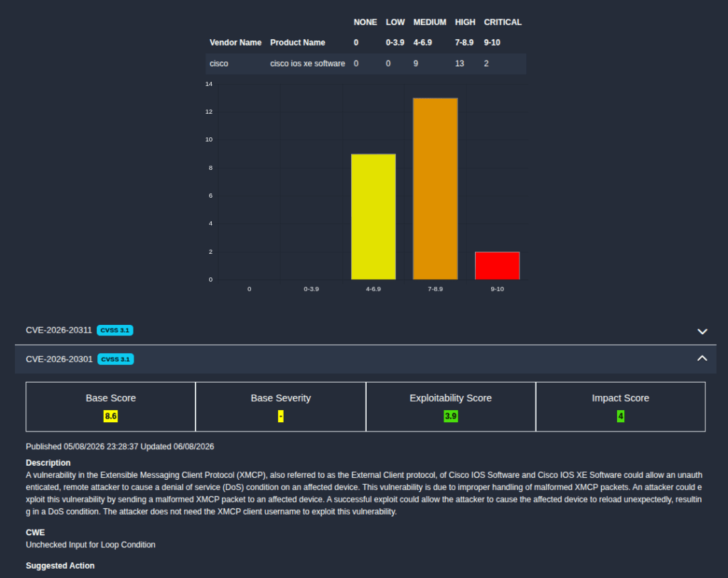Expand the CVE-2026-20311 accordion chevron
The width and height of the screenshot is (728, 578).
702,331
